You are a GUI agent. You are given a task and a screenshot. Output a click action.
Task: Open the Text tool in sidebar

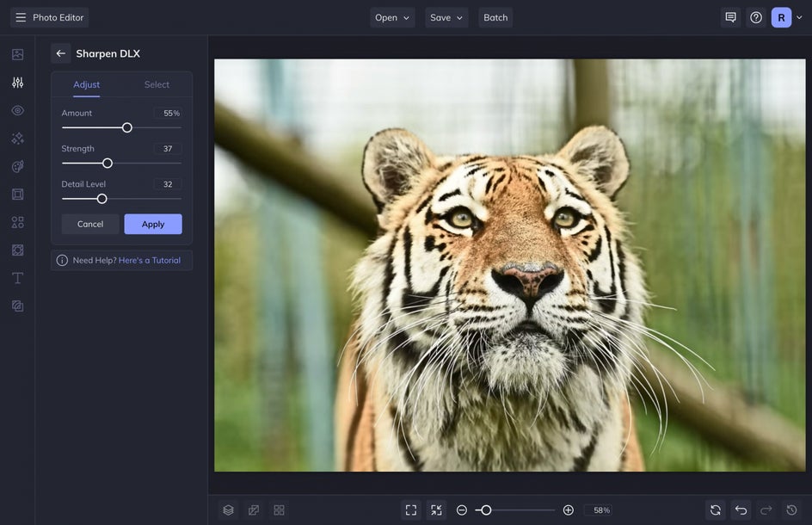click(x=17, y=278)
